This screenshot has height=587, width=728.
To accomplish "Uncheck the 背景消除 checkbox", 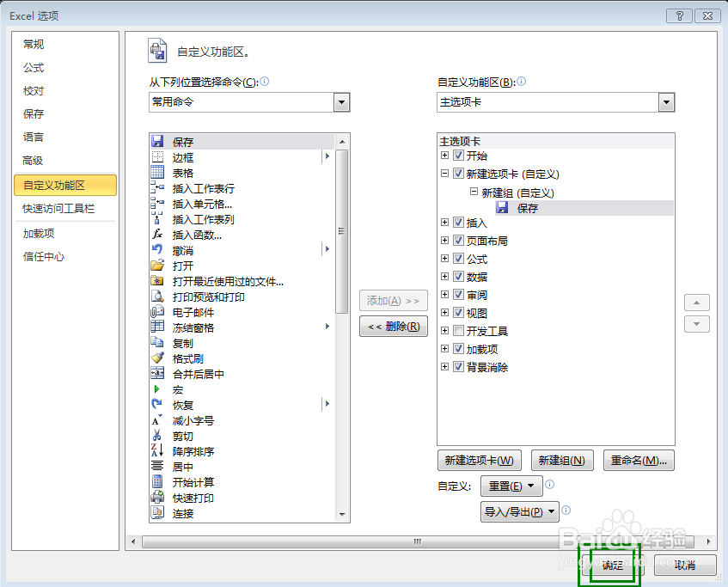I will click(458, 367).
